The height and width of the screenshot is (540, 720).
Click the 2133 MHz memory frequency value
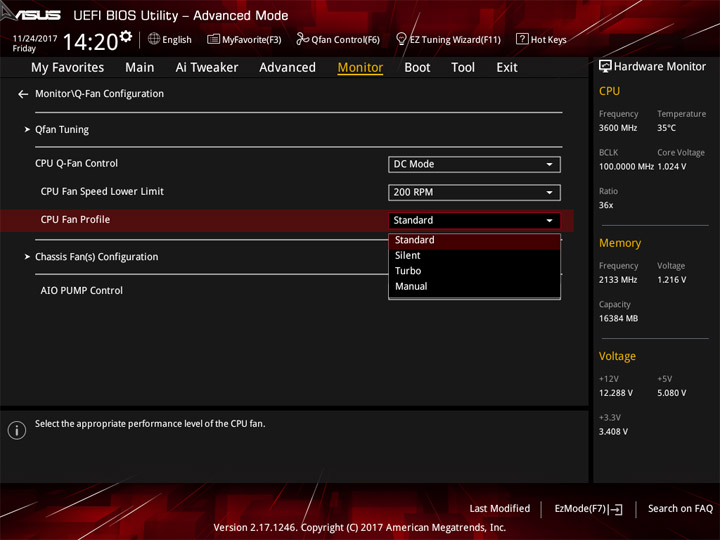(x=618, y=280)
